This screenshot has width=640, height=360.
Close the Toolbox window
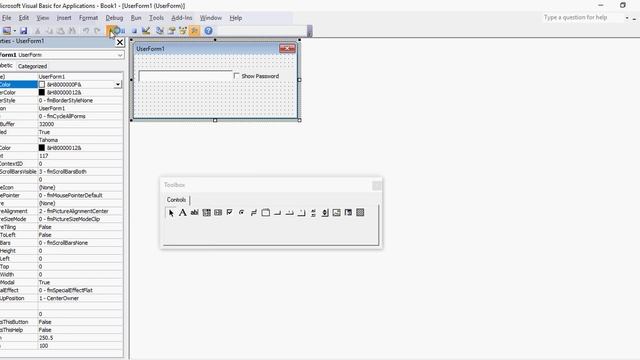click(x=377, y=186)
